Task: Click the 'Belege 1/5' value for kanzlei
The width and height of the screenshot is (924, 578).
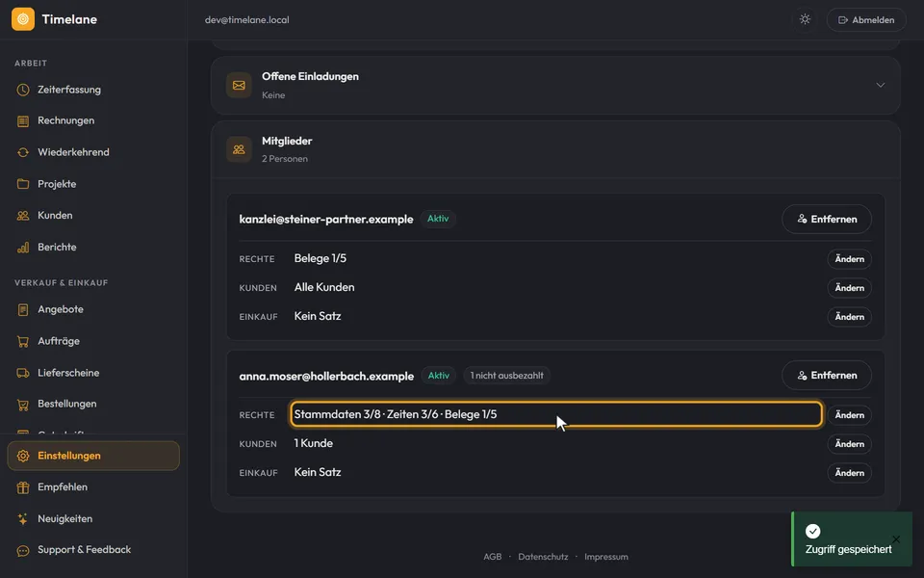Action: click(x=320, y=258)
